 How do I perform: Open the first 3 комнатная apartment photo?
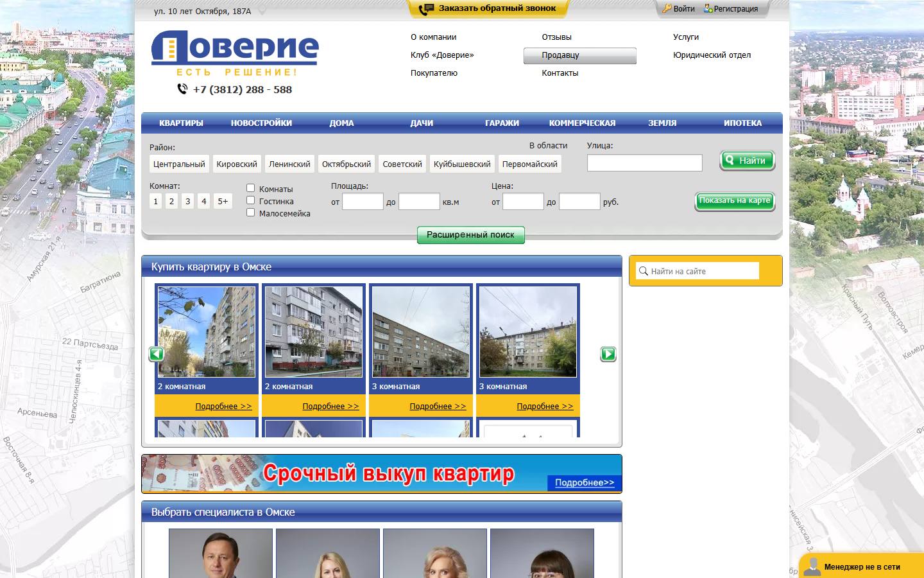421,332
